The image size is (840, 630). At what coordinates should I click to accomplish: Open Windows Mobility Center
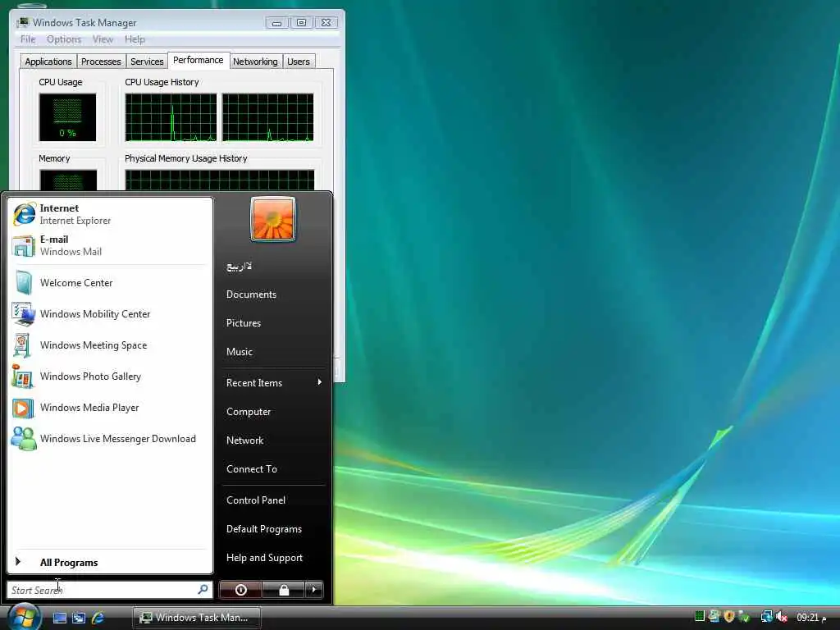point(110,314)
